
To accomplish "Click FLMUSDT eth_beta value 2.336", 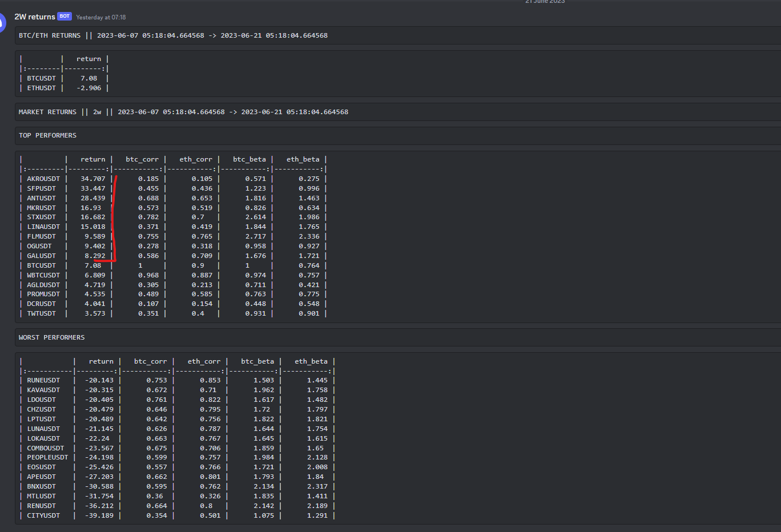I will pos(309,236).
